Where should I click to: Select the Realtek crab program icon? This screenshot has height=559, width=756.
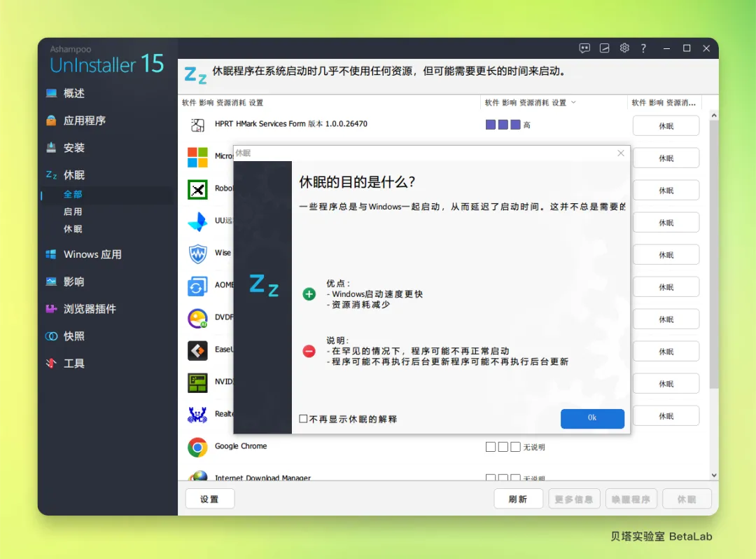tap(197, 415)
